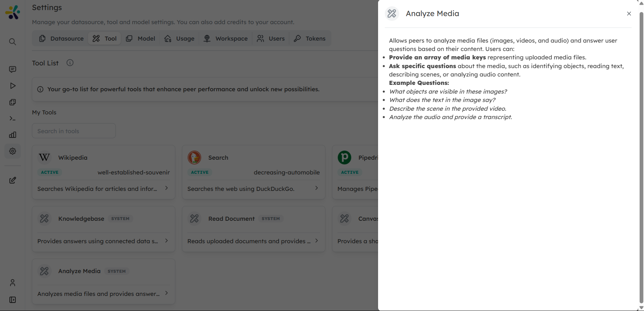Click the settings gear icon in sidebar

[12, 151]
